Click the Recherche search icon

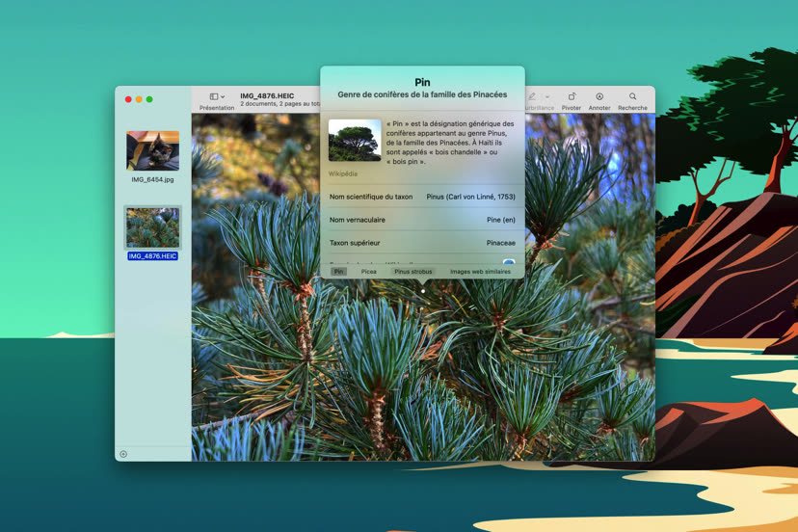[x=632, y=96]
